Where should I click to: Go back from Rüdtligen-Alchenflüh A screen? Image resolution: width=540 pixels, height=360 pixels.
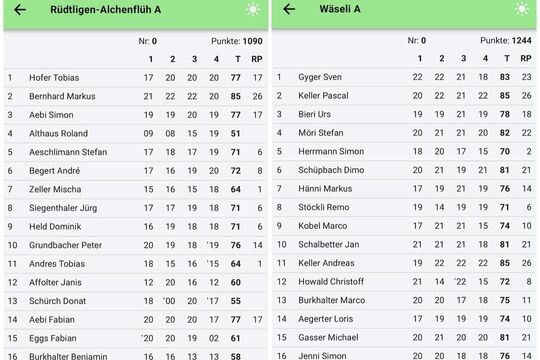pyautogui.click(x=20, y=10)
